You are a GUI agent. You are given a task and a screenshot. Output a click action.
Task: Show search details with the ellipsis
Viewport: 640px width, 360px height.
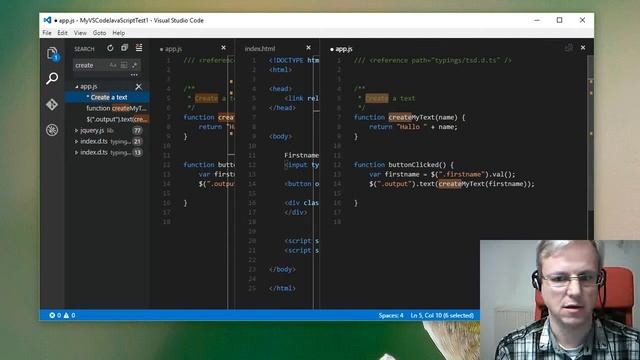[134, 75]
